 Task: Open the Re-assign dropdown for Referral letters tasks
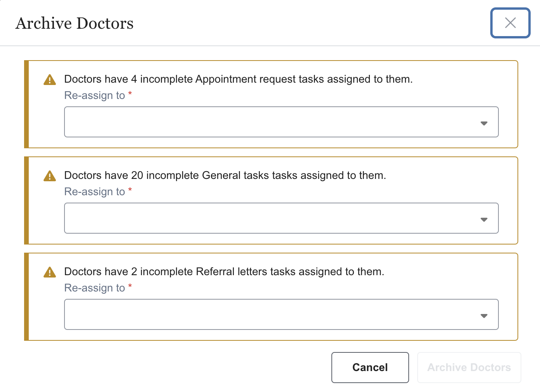(272, 314)
